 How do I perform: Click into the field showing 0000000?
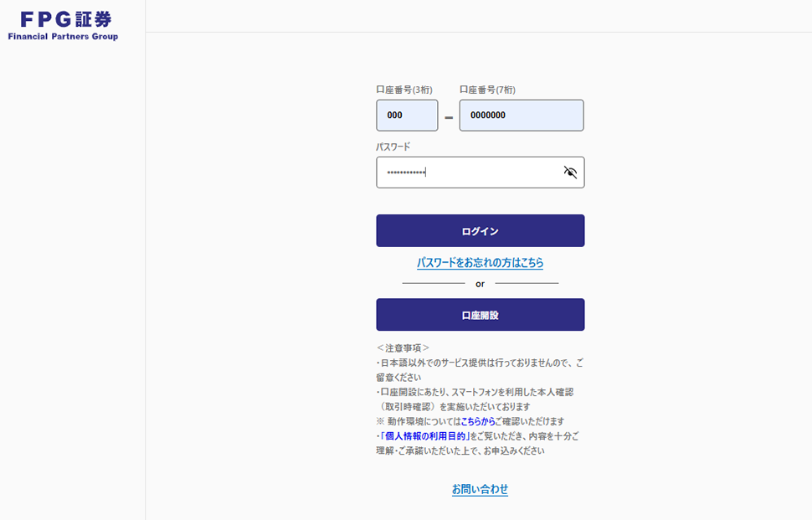pyautogui.click(x=521, y=115)
